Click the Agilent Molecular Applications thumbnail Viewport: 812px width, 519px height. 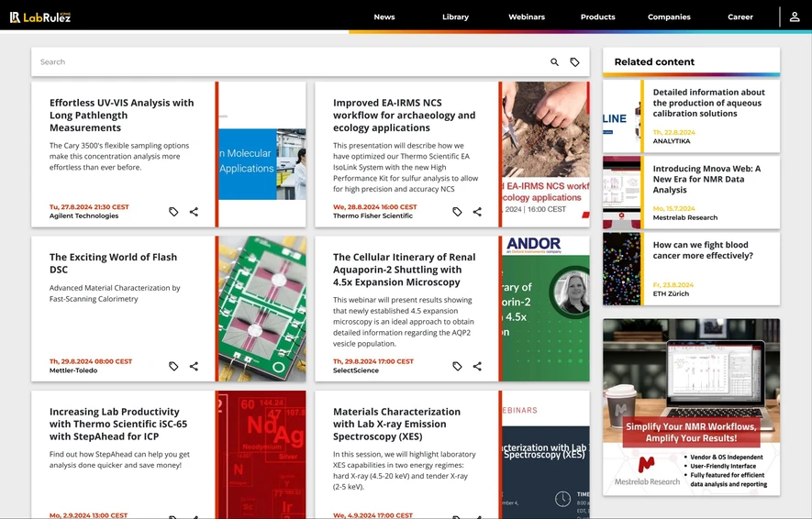pyautogui.click(x=262, y=154)
